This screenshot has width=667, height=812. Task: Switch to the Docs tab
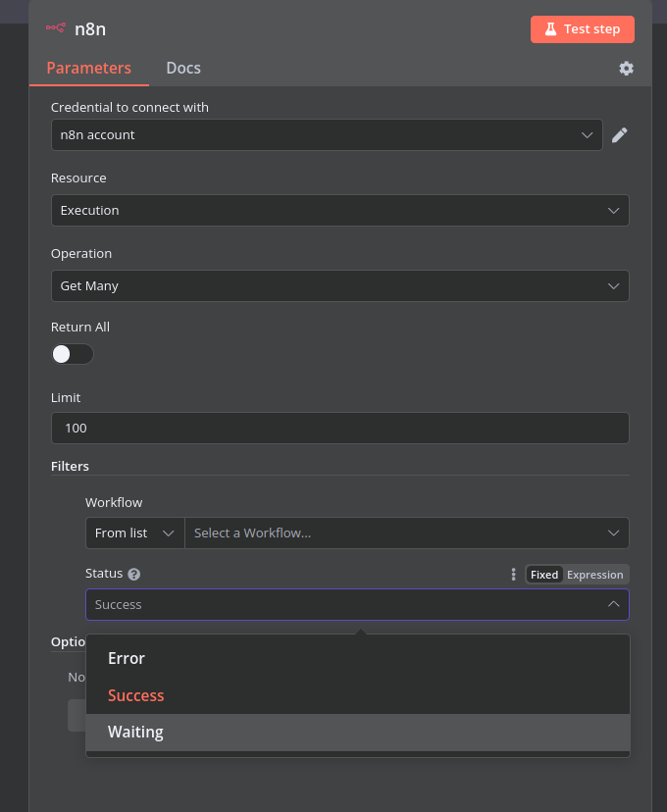tap(183, 68)
